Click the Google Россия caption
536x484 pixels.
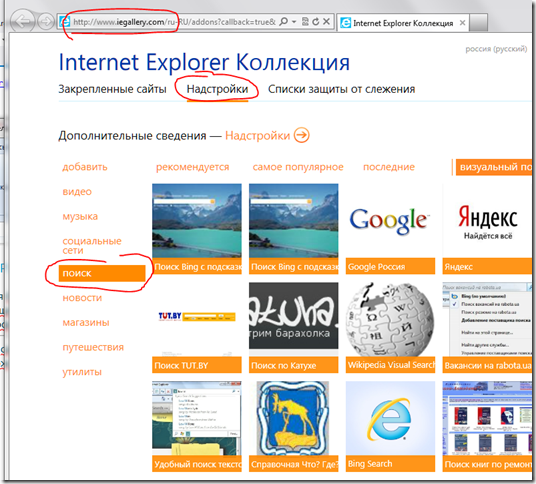[x=390, y=266]
